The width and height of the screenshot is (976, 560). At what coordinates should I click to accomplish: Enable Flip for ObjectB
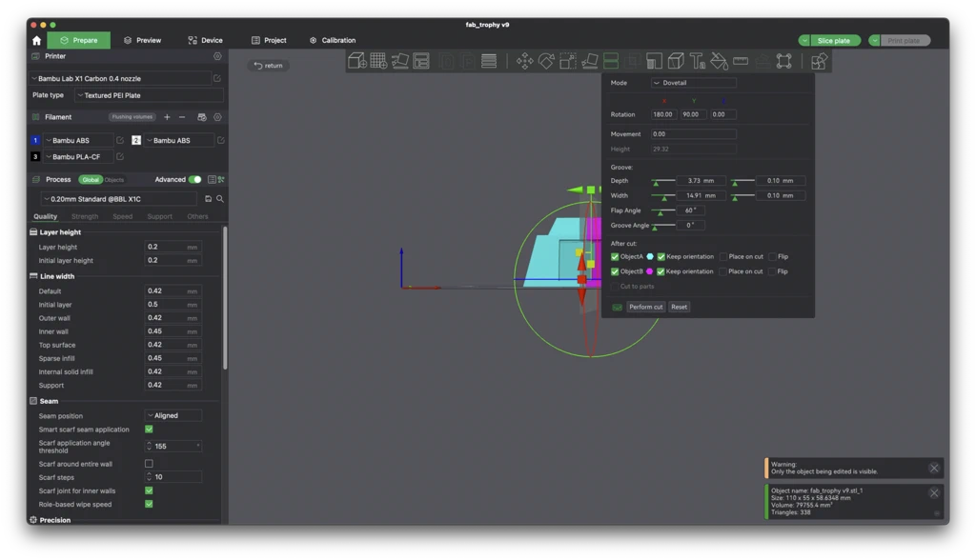click(x=772, y=271)
